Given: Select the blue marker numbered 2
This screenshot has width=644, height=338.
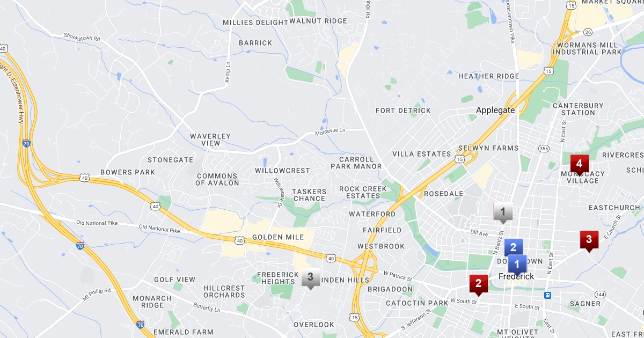Looking at the screenshot, I should [x=514, y=248].
